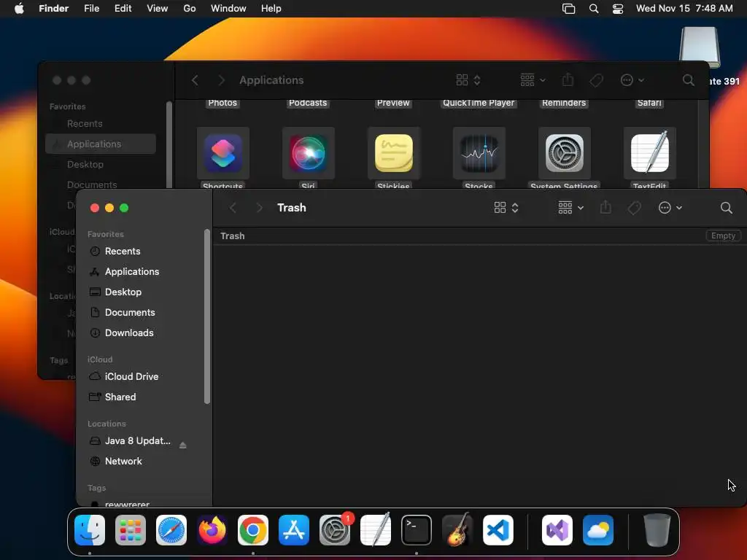Open the Shortcuts app in Applications window
Screen dimensions: 747x560
point(223,153)
